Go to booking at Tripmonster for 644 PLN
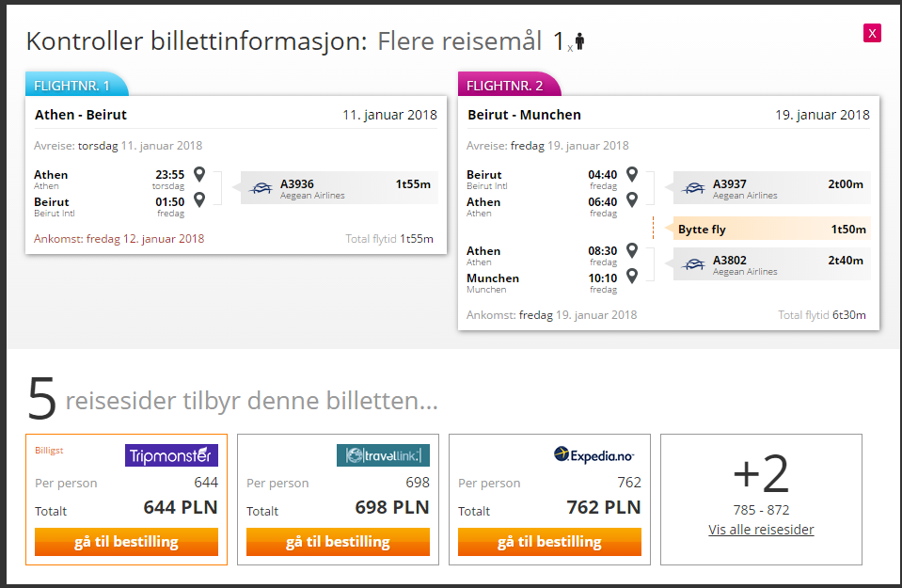This screenshot has height=588, width=902. [x=127, y=542]
